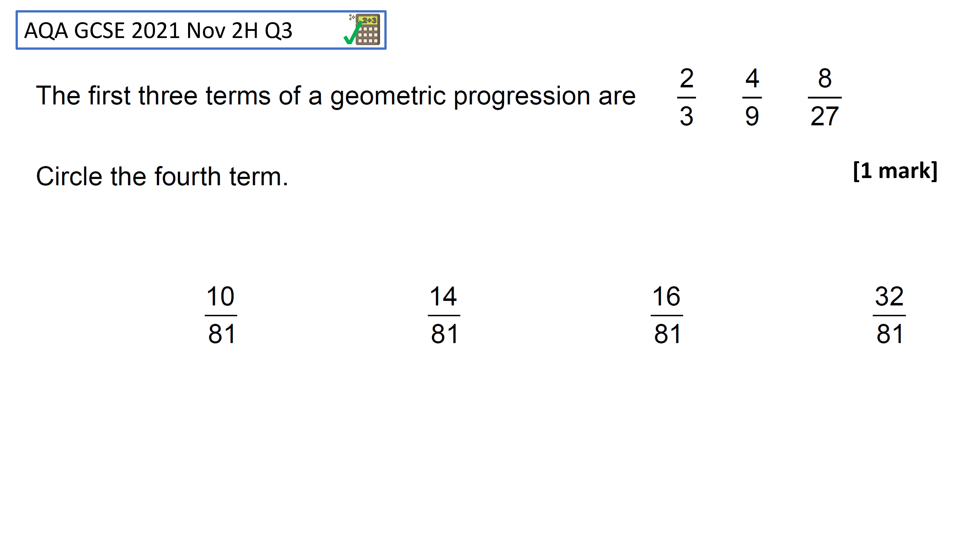Select the title text AQA GCSE 2021 Nov 2H Q3
This screenshot has height=551, width=980.
[158, 30]
